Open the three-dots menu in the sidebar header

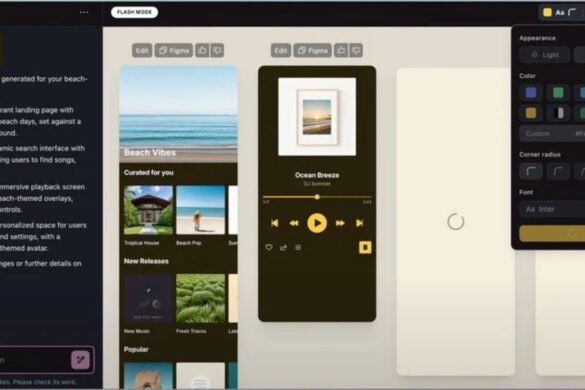84,12
